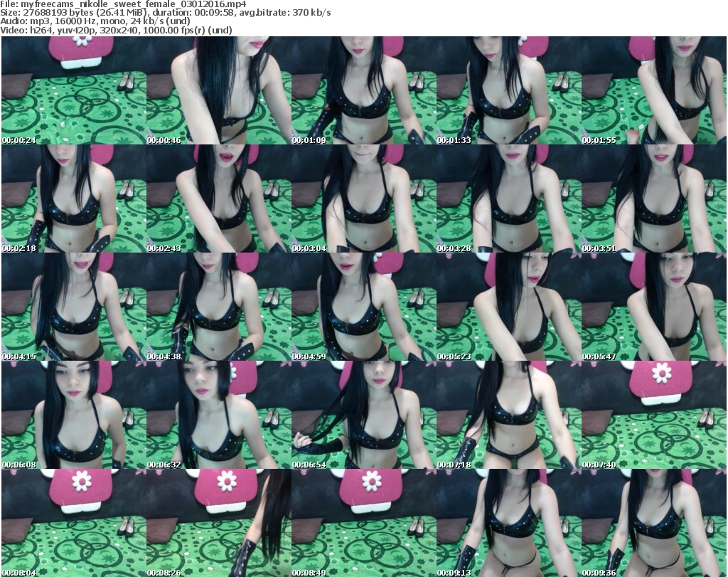
Task: Choose the frame labeled 00:02:43
Action: [219, 198]
